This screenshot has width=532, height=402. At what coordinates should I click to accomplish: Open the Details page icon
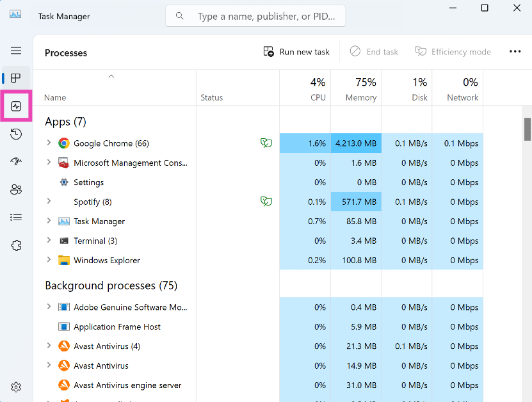coord(16,217)
